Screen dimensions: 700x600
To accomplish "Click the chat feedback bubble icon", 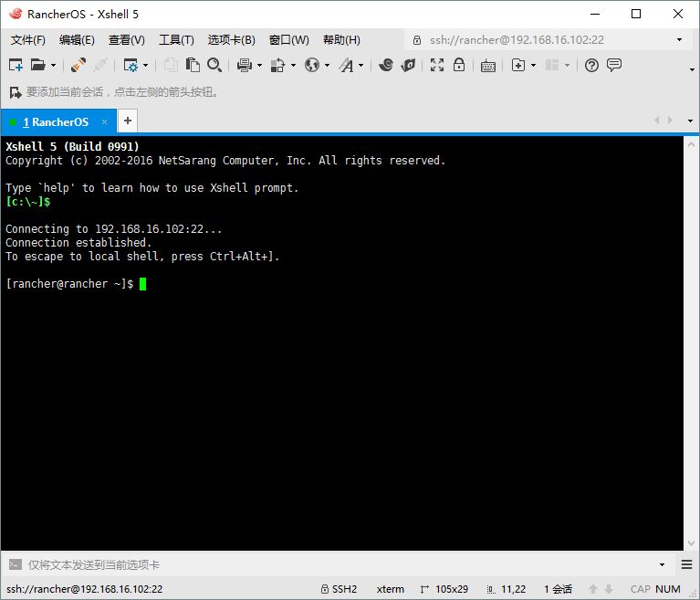I will coord(614,65).
